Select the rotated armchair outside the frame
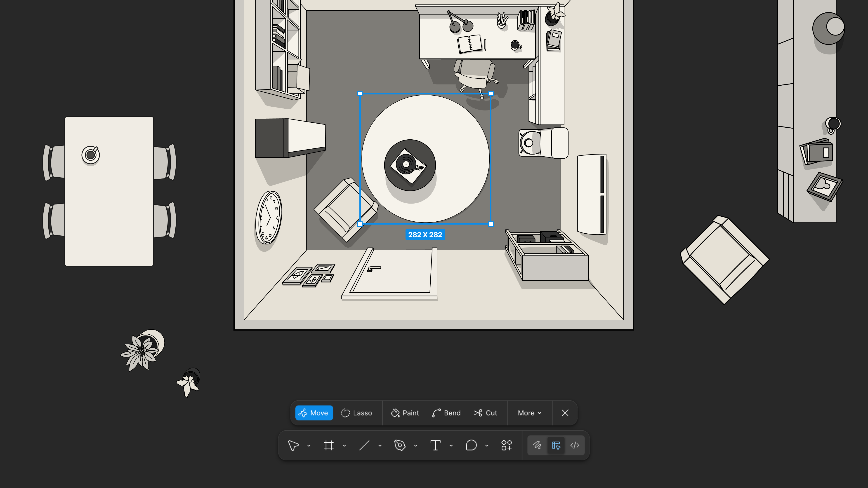868x488 pixels. [725, 260]
